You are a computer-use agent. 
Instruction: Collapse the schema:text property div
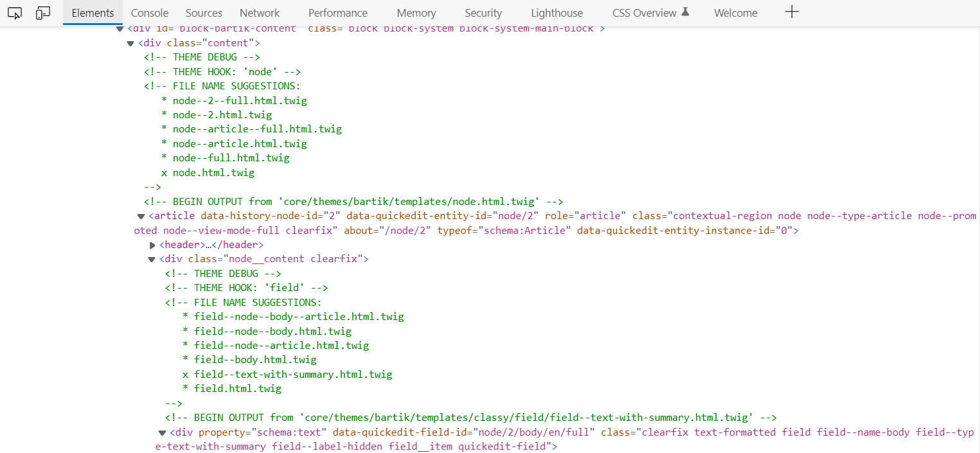162,432
